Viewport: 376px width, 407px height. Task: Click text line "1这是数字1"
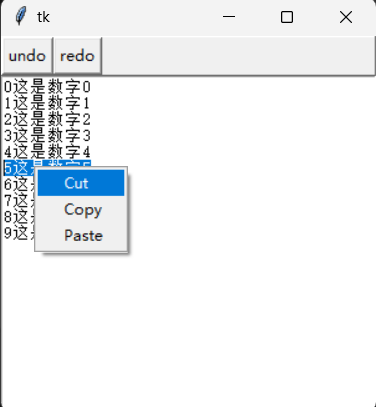tap(47, 103)
